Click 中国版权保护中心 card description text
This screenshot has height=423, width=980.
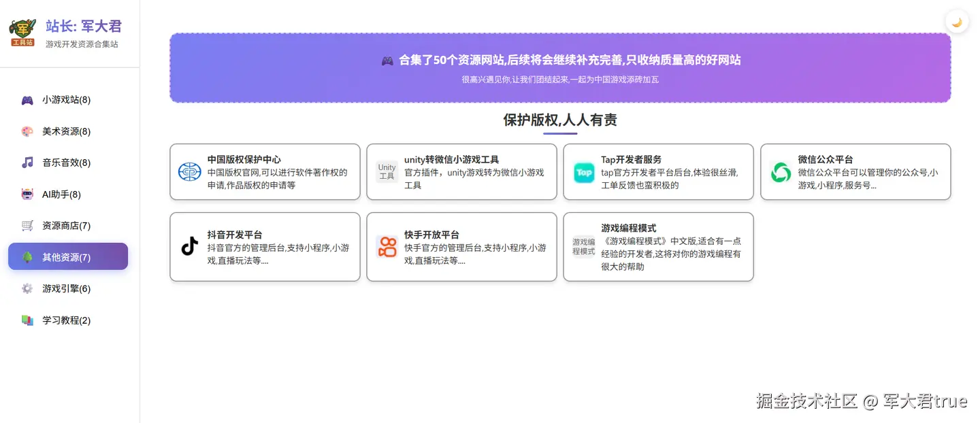pyautogui.click(x=278, y=179)
